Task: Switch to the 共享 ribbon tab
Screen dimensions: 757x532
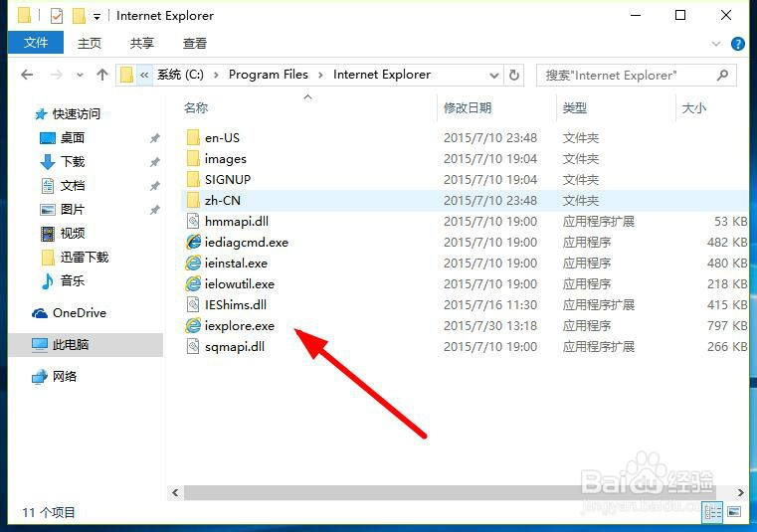Action: 142,43
